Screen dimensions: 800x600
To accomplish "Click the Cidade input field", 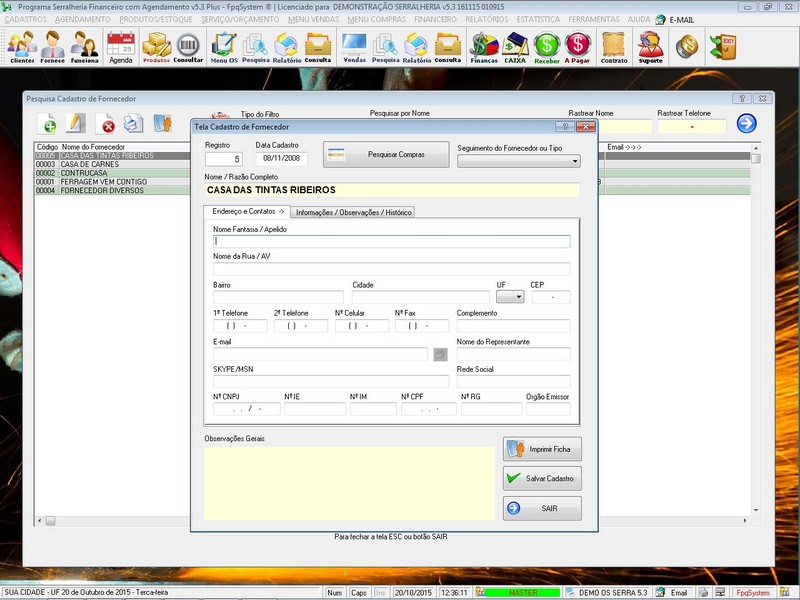I will 421,297.
